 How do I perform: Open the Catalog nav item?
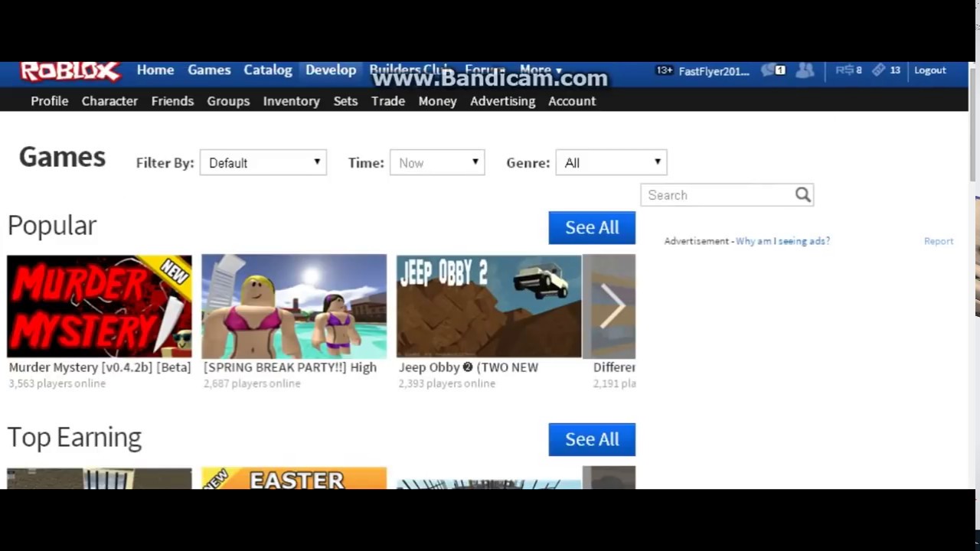268,70
